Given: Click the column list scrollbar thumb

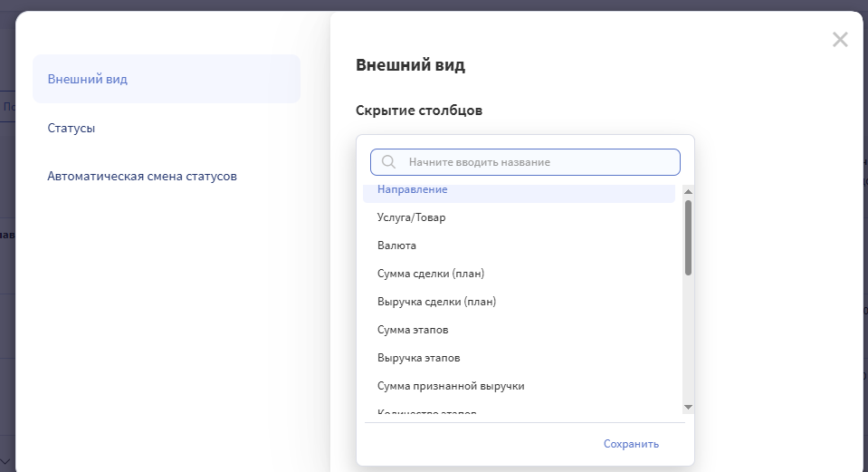Looking at the screenshot, I should [x=688, y=236].
